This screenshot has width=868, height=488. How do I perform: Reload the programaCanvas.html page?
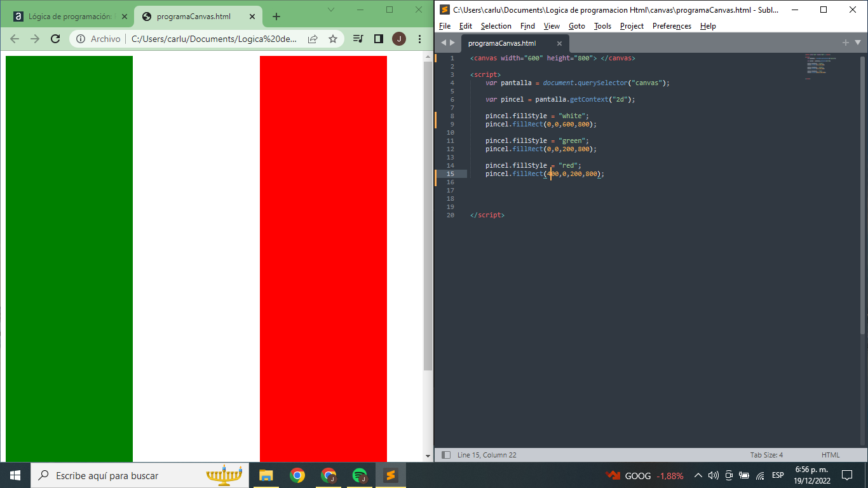(x=55, y=39)
